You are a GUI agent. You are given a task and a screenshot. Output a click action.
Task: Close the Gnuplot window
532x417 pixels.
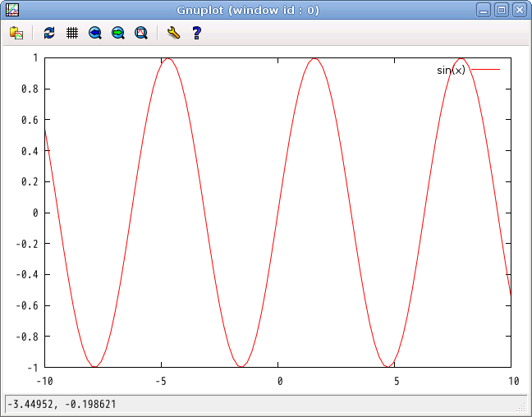(x=520, y=10)
